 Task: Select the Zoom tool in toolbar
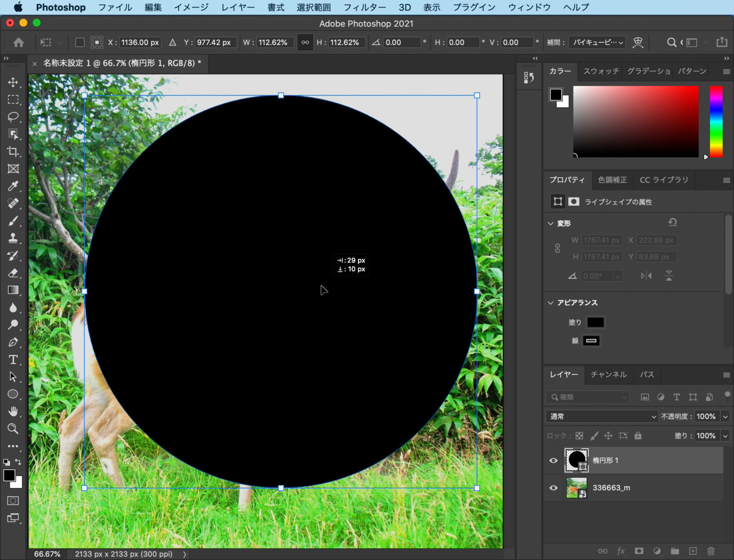(x=13, y=429)
